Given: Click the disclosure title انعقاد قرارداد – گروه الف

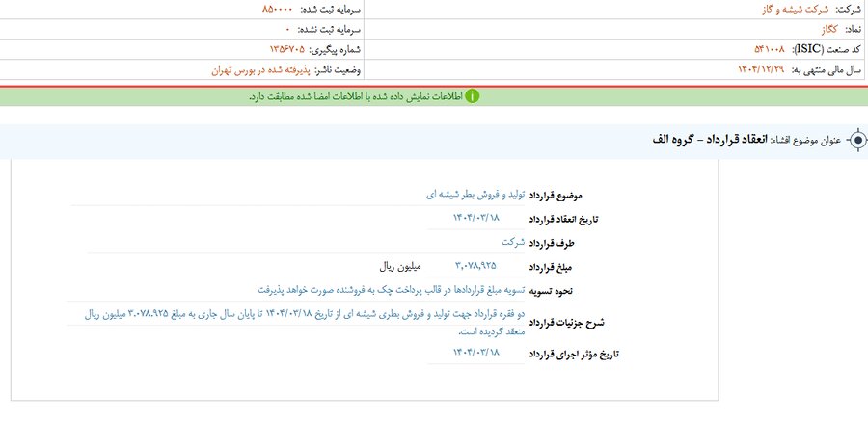Looking at the screenshot, I should point(710,140).
